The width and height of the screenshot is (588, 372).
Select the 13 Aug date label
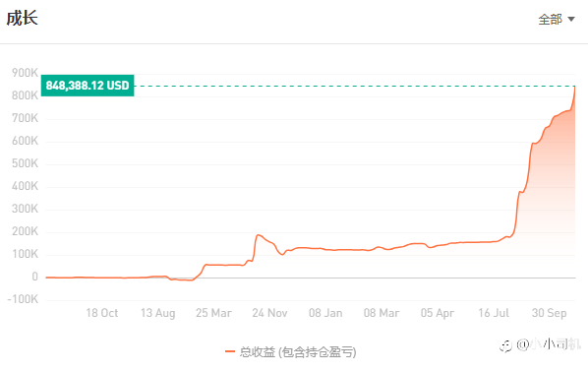click(x=157, y=313)
